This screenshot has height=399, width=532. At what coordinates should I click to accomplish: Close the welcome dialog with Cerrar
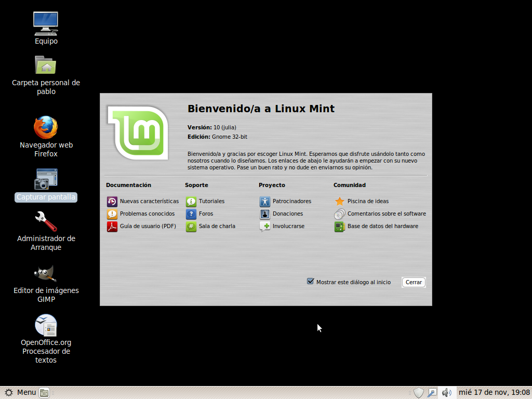click(x=414, y=282)
